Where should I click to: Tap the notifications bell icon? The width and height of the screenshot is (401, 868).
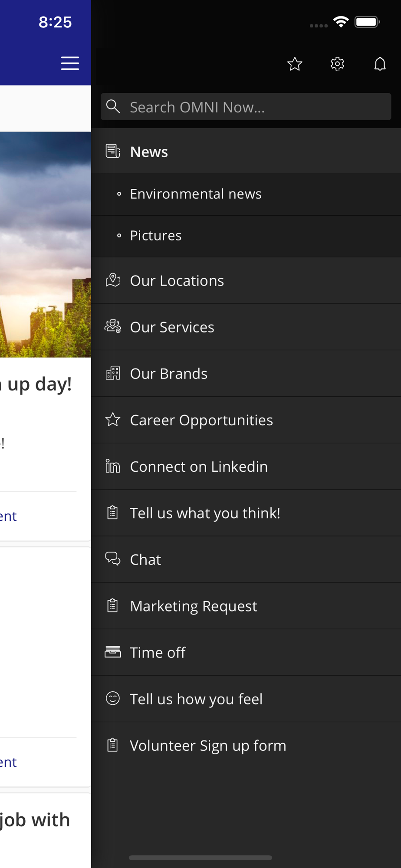point(380,64)
